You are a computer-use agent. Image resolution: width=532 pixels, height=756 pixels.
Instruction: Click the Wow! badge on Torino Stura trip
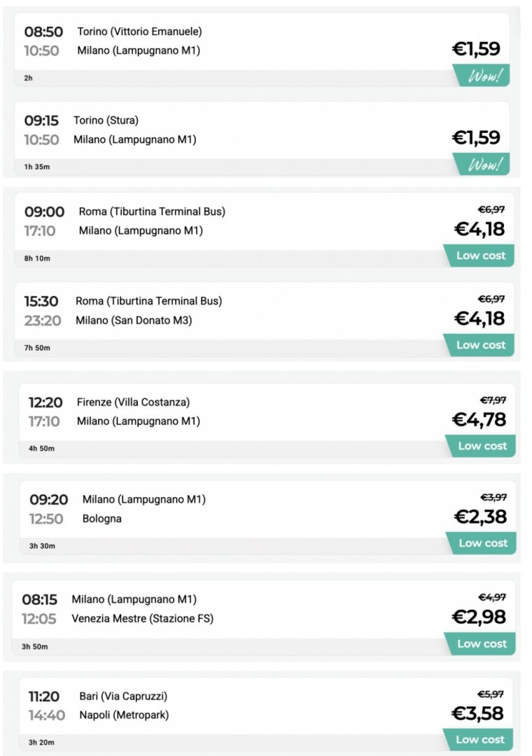(482, 164)
